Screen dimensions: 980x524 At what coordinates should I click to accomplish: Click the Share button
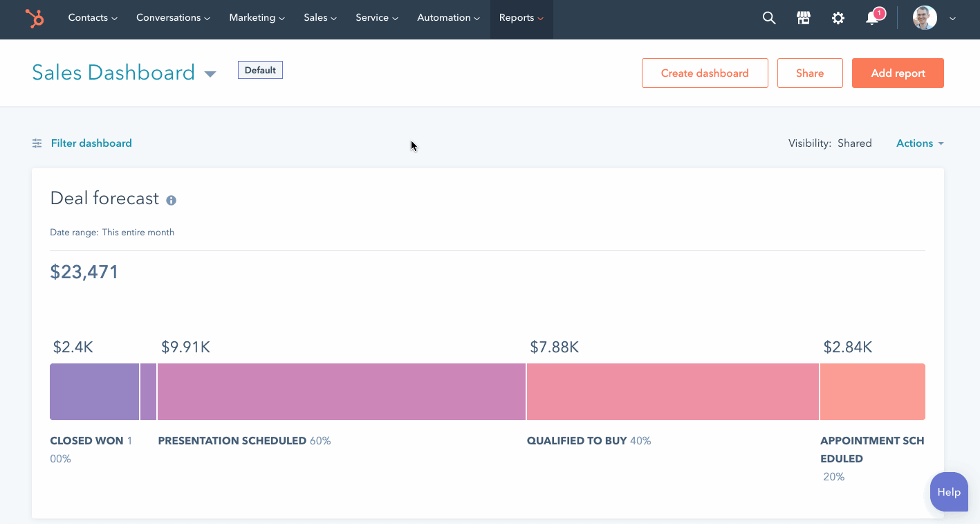[810, 73]
